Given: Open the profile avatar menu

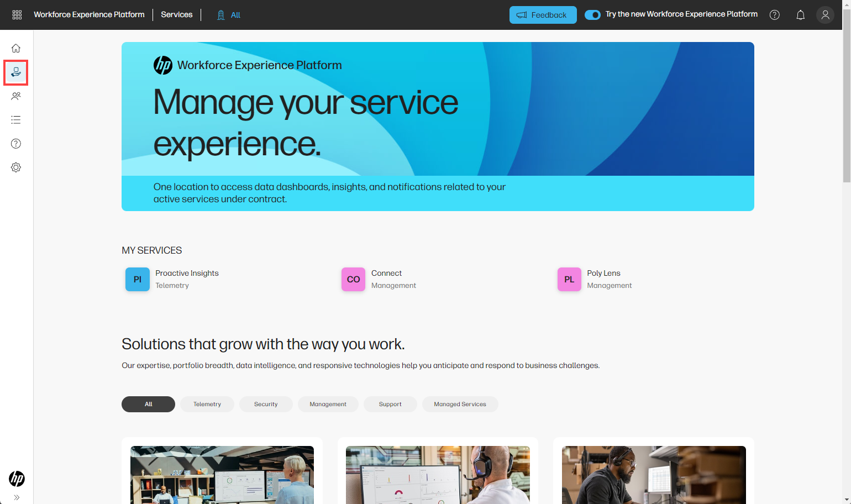Looking at the screenshot, I should 825,14.
